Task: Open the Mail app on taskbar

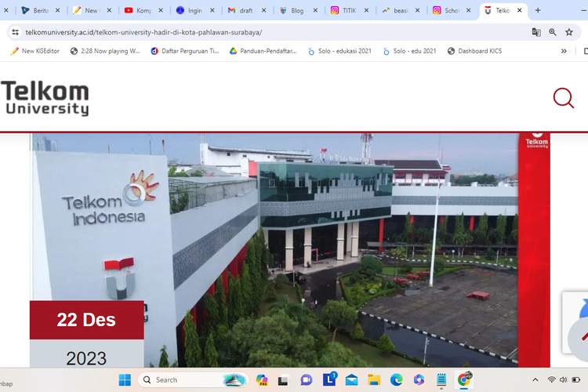Action: pyautogui.click(x=351, y=380)
